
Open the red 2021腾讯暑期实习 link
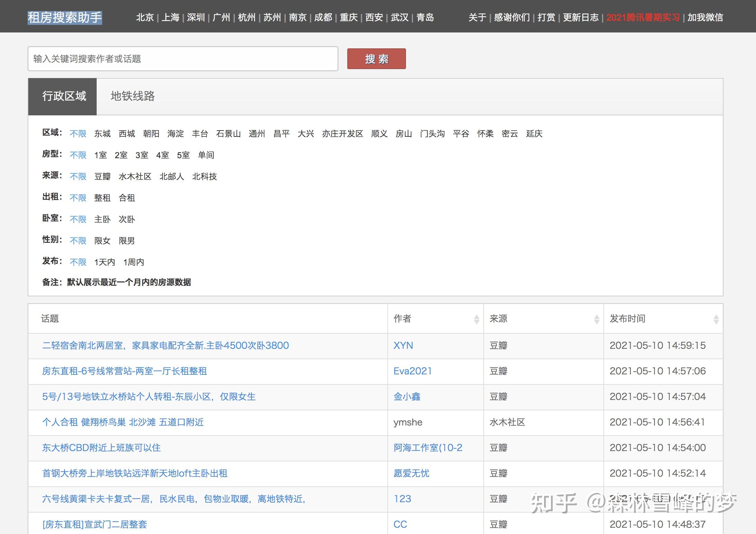[x=643, y=17]
